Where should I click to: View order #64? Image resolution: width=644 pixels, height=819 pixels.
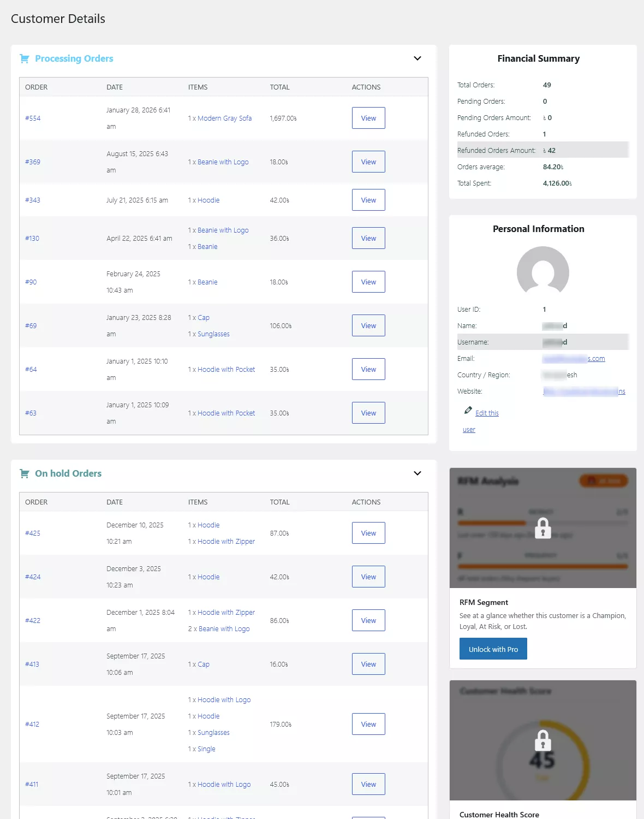368,369
